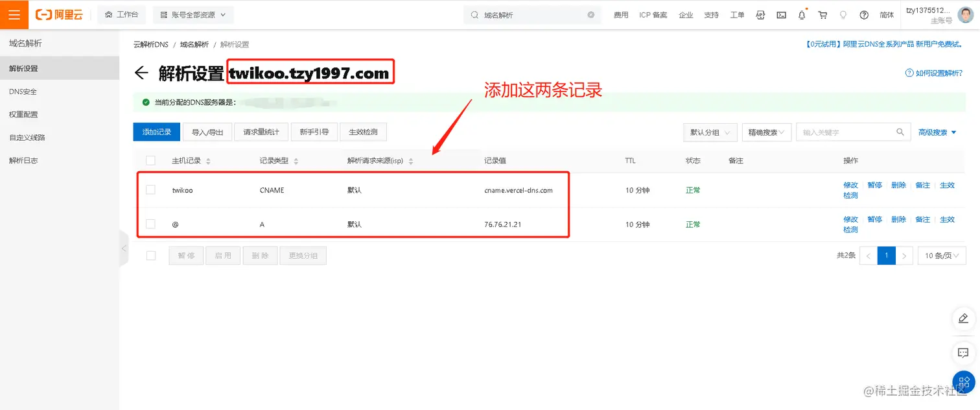Clear the top search box
Viewport: 980px width, 410px height.
coord(591,15)
